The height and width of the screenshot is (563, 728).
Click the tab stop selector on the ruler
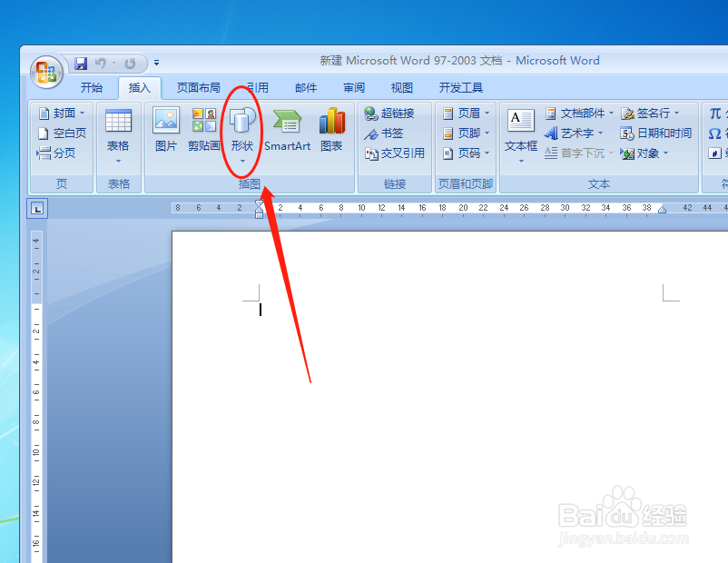pyautogui.click(x=37, y=208)
